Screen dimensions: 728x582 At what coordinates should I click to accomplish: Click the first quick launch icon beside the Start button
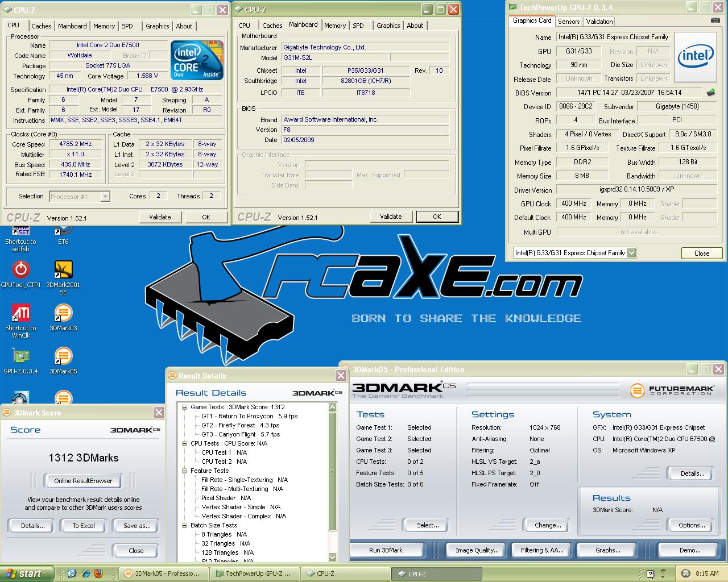click(x=72, y=573)
